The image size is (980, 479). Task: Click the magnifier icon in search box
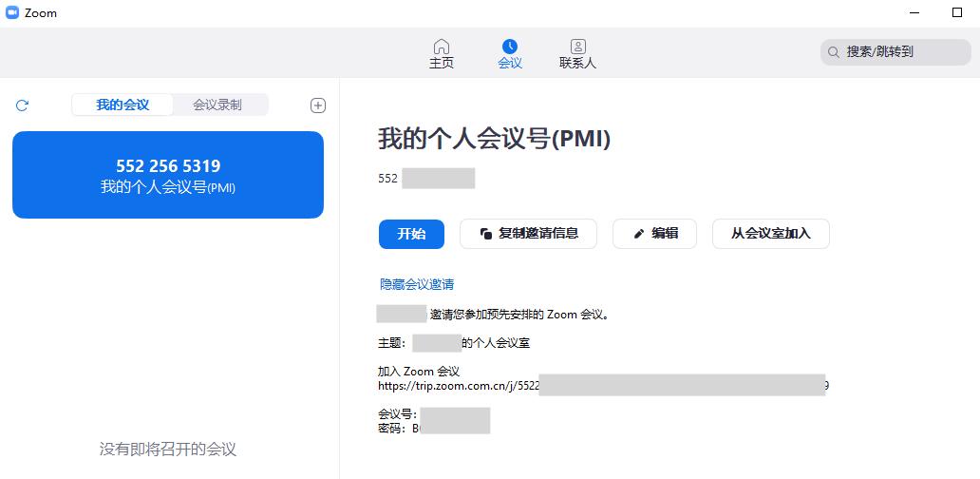833,52
